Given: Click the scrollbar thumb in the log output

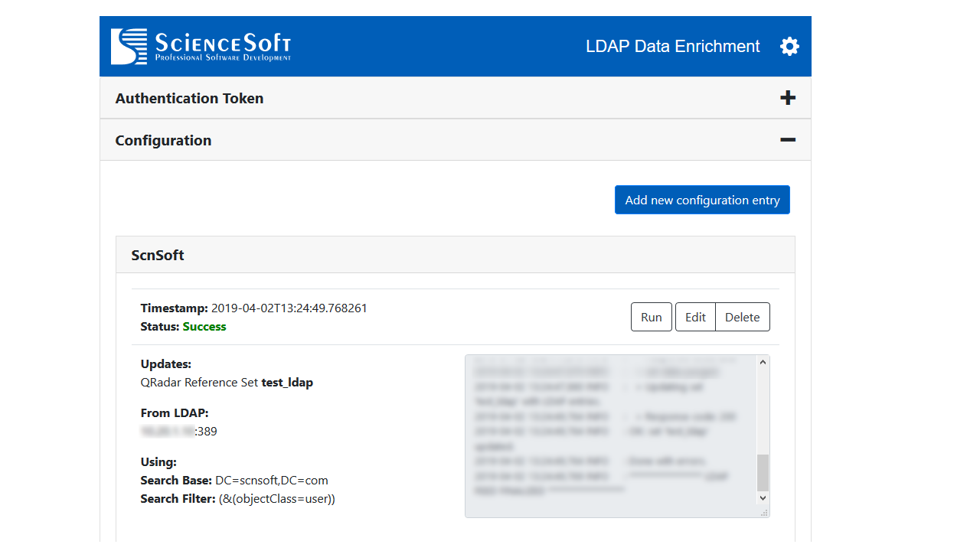Looking at the screenshot, I should [x=762, y=471].
